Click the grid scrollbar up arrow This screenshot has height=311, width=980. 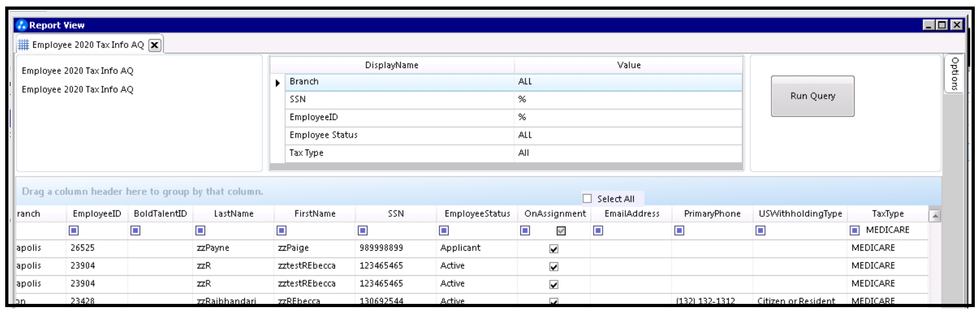(935, 215)
